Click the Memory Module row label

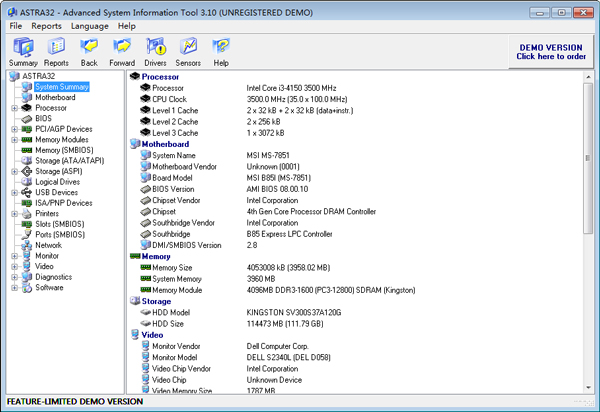(177, 290)
